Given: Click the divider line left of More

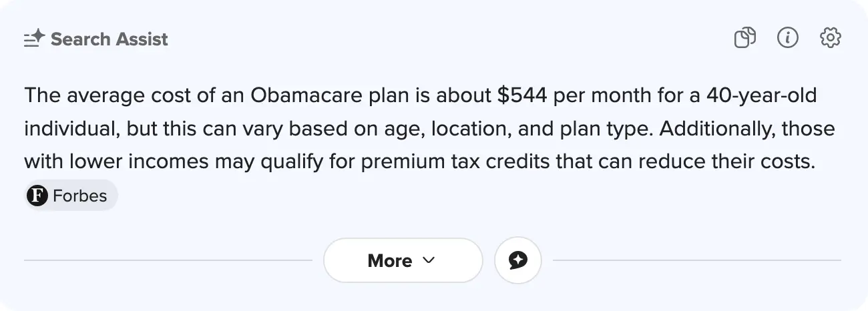Looking at the screenshot, I should tap(168, 260).
